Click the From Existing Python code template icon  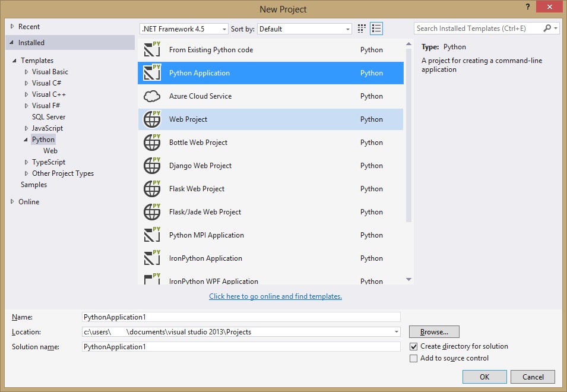click(x=152, y=49)
